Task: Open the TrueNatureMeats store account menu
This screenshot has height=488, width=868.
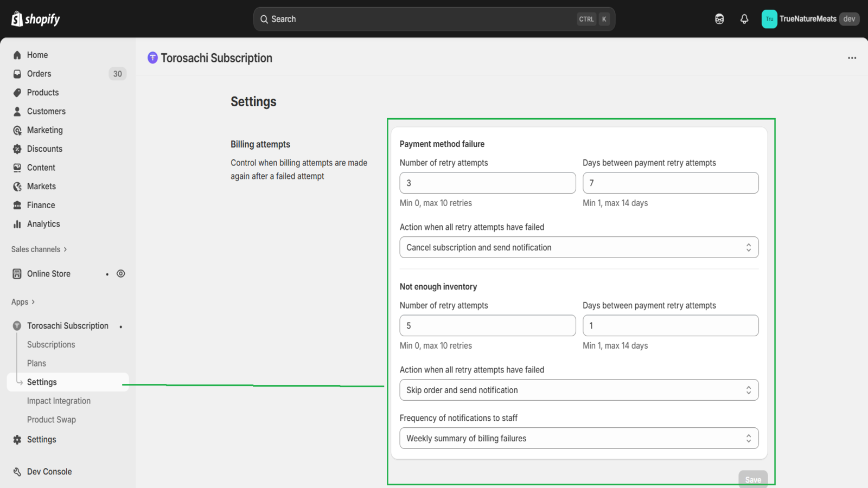Action: point(810,19)
